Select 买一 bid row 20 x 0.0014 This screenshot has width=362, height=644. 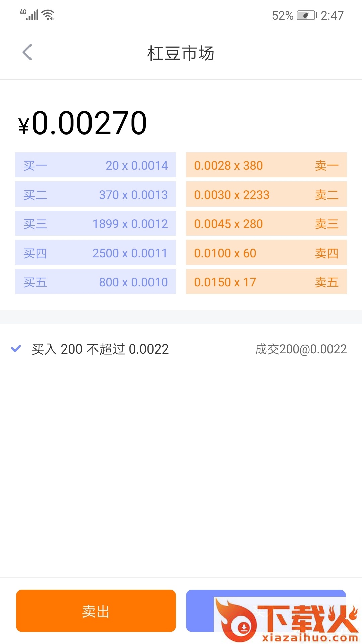coord(96,165)
